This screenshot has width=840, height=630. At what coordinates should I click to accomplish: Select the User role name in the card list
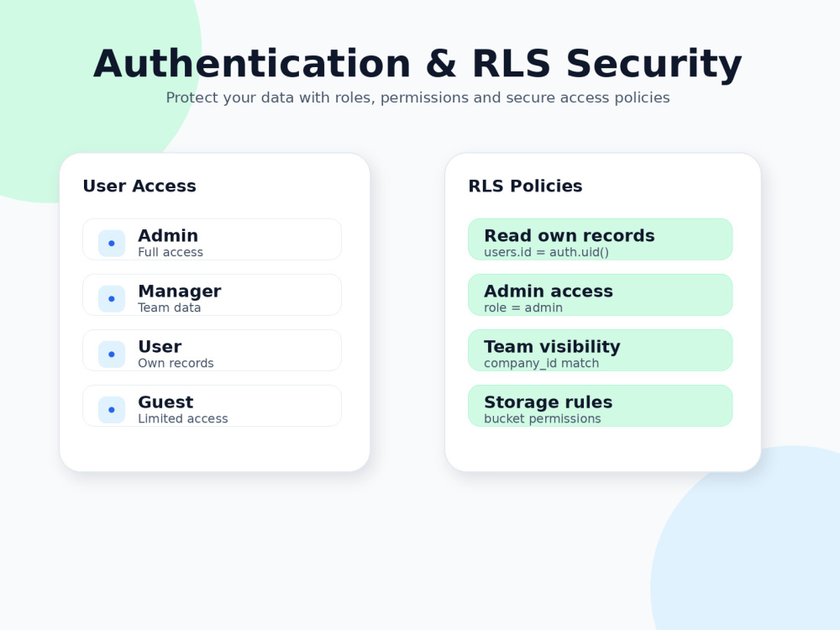pyautogui.click(x=160, y=347)
